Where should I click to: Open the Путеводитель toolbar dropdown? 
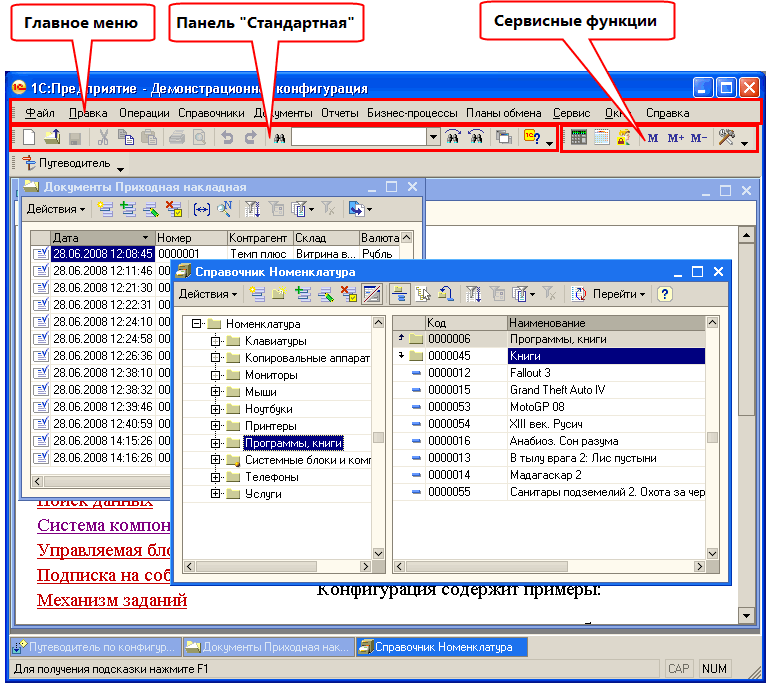[x=121, y=169]
